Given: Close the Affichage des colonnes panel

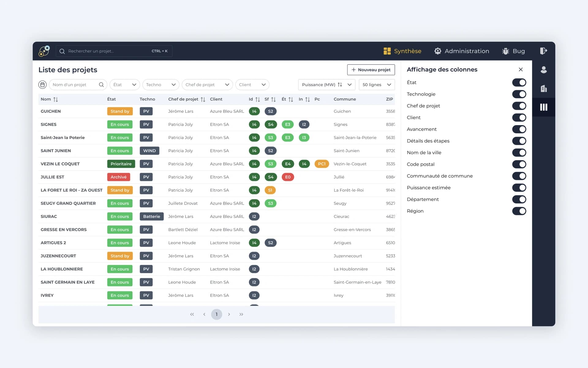Looking at the screenshot, I should [x=521, y=70].
